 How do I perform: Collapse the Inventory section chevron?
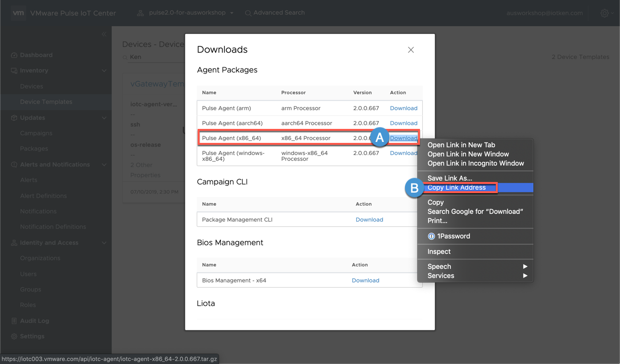click(104, 71)
